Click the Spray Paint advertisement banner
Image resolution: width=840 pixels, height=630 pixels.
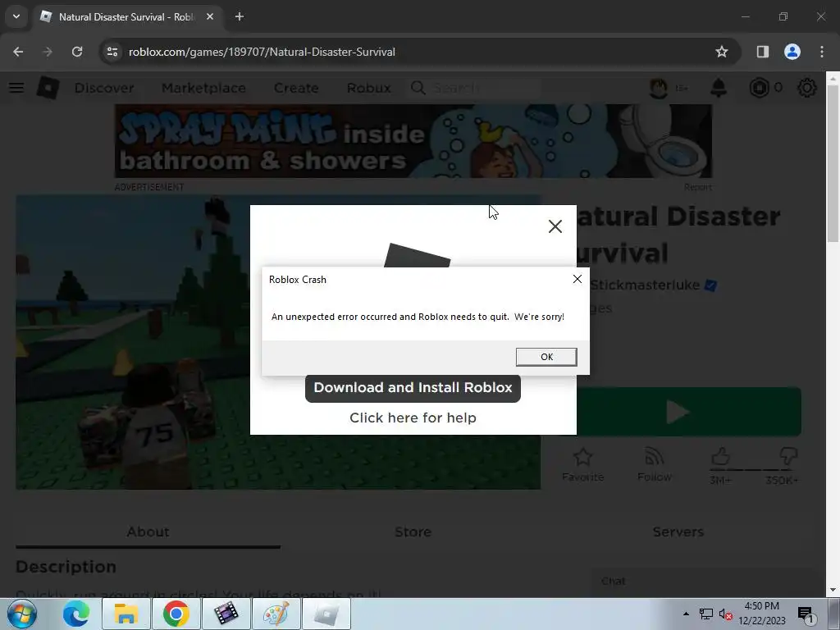click(413, 141)
